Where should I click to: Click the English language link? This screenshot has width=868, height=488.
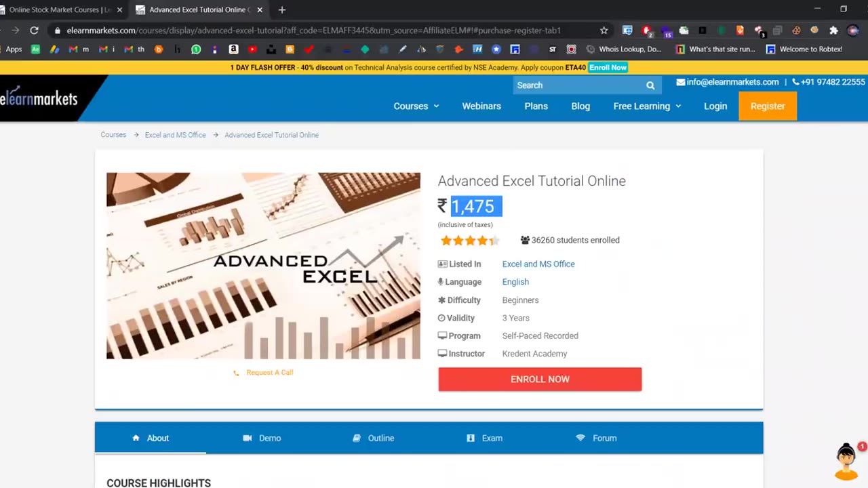pos(515,282)
